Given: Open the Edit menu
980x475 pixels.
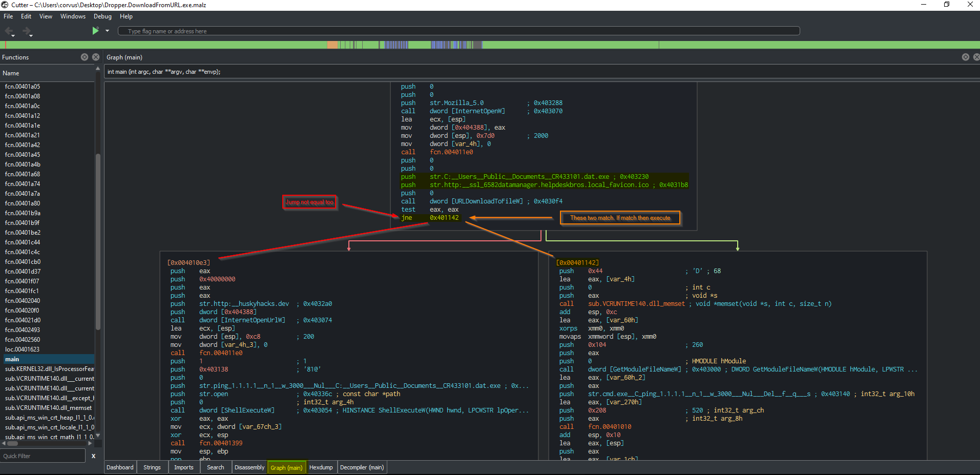Looking at the screenshot, I should click(x=26, y=16).
